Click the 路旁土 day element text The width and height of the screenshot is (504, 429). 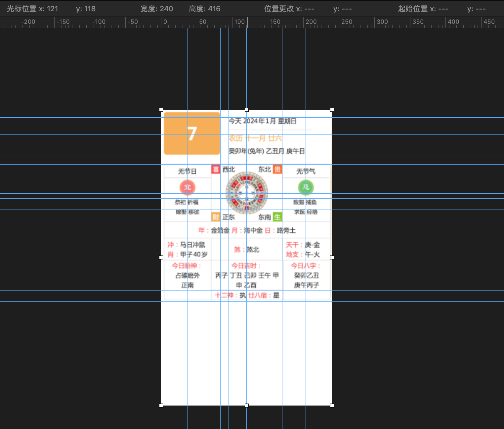pos(286,230)
